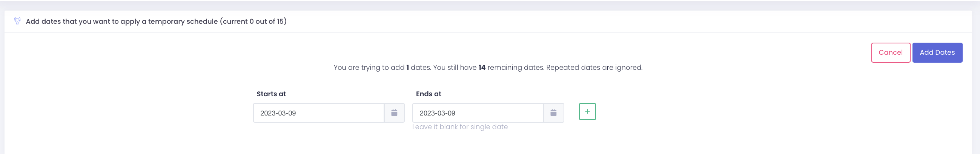Click the "You still have" remaining dates text
This screenshot has width=980, height=154.
click(x=455, y=68)
